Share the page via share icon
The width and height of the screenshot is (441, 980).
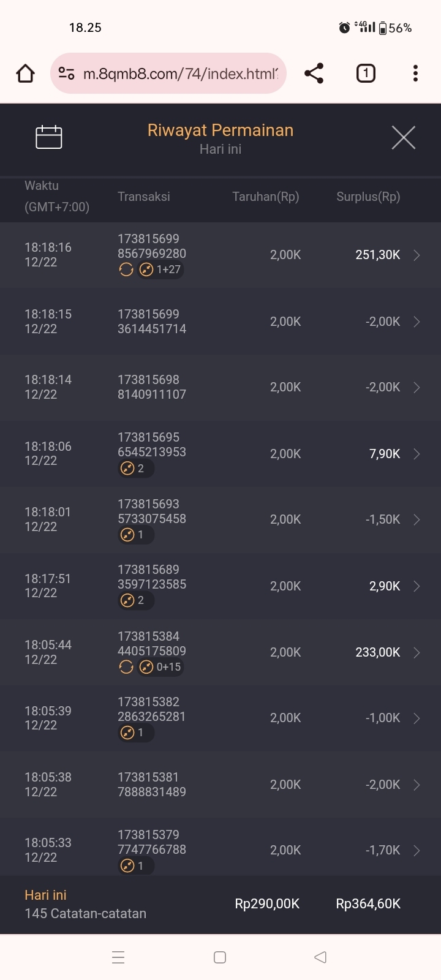314,73
